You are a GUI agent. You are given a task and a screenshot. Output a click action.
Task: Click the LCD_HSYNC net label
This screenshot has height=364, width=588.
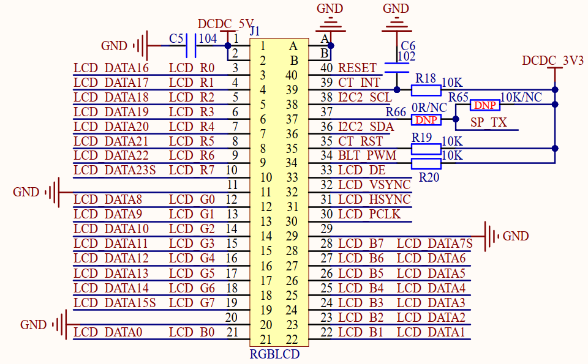point(374,199)
